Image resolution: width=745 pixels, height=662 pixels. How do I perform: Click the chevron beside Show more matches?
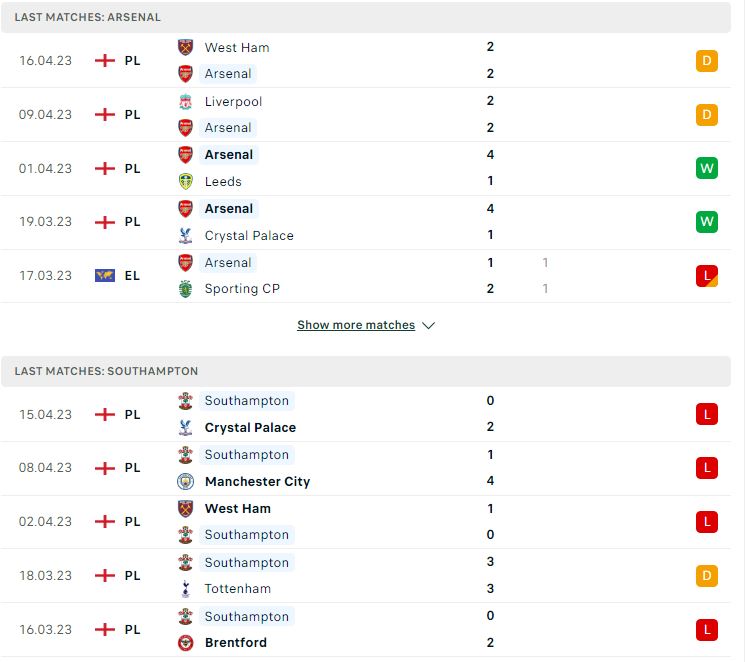point(429,326)
